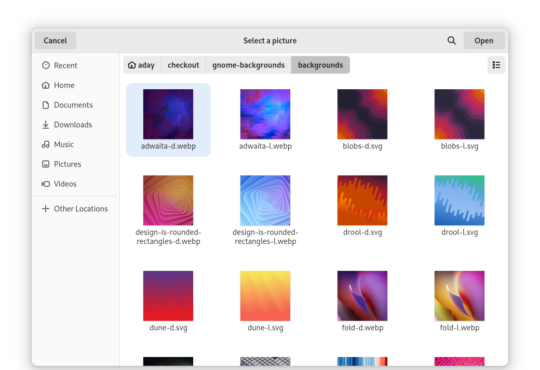Click the Pictures icon in sidebar
The height and width of the screenshot is (370, 540).
(46, 164)
